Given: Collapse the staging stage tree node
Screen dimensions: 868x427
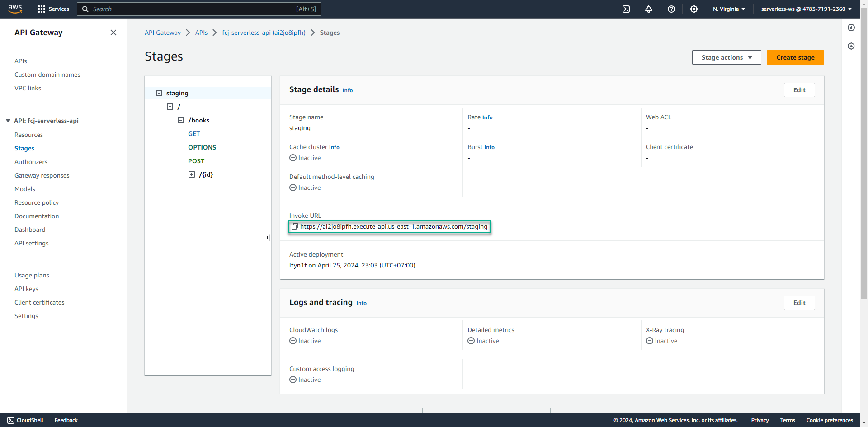Looking at the screenshot, I should (x=159, y=93).
